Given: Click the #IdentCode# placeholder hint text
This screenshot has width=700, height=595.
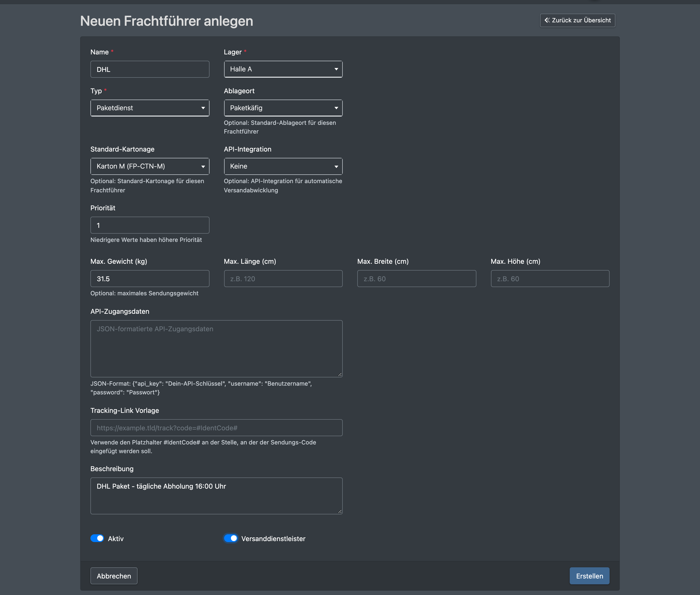Looking at the screenshot, I should click(203, 447).
